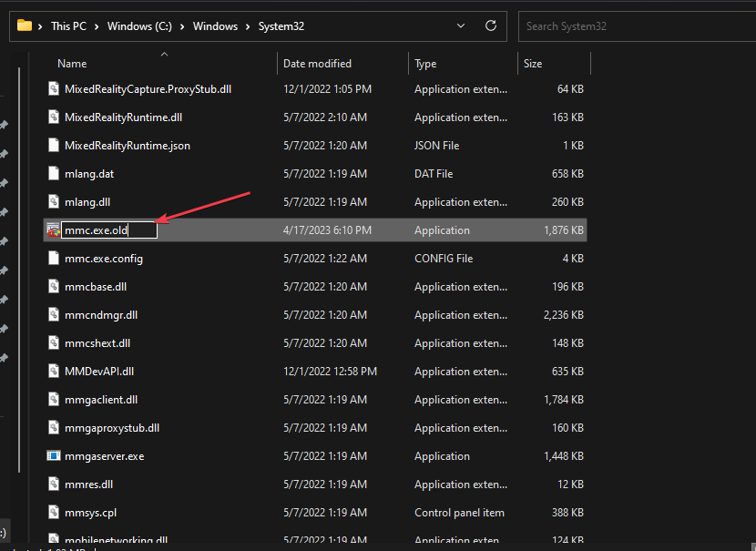Select the mmsys.cpl file icon
This screenshot has height=551, width=756.
(54, 513)
